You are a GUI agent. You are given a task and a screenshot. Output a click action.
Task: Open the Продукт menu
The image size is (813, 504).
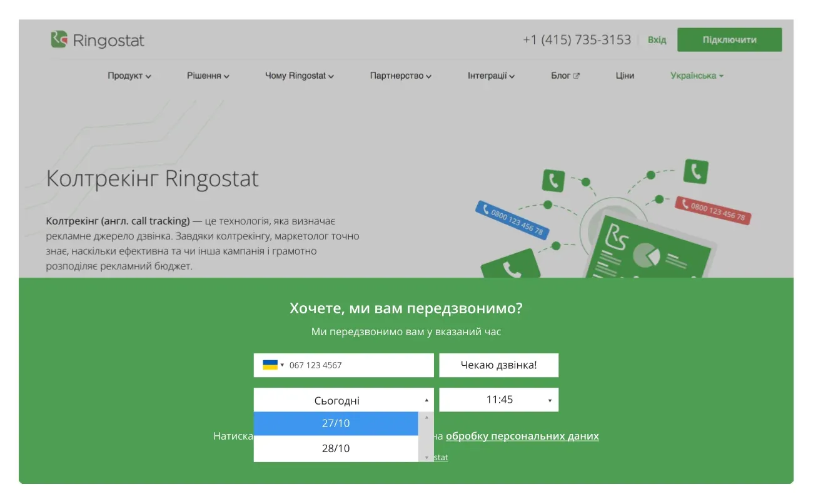[x=129, y=76]
